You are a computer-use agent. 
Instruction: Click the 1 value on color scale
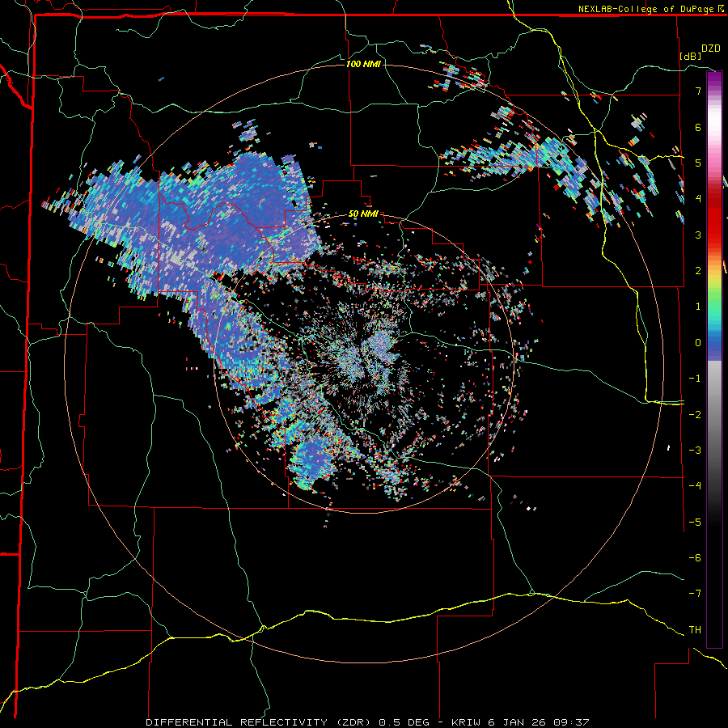[x=698, y=307]
